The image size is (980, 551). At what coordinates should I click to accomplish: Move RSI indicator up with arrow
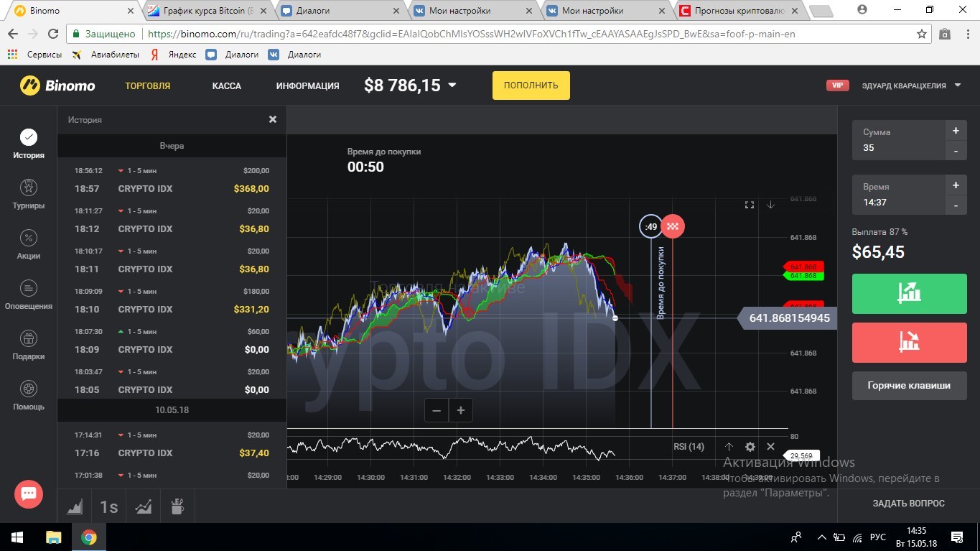tap(729, 447)
